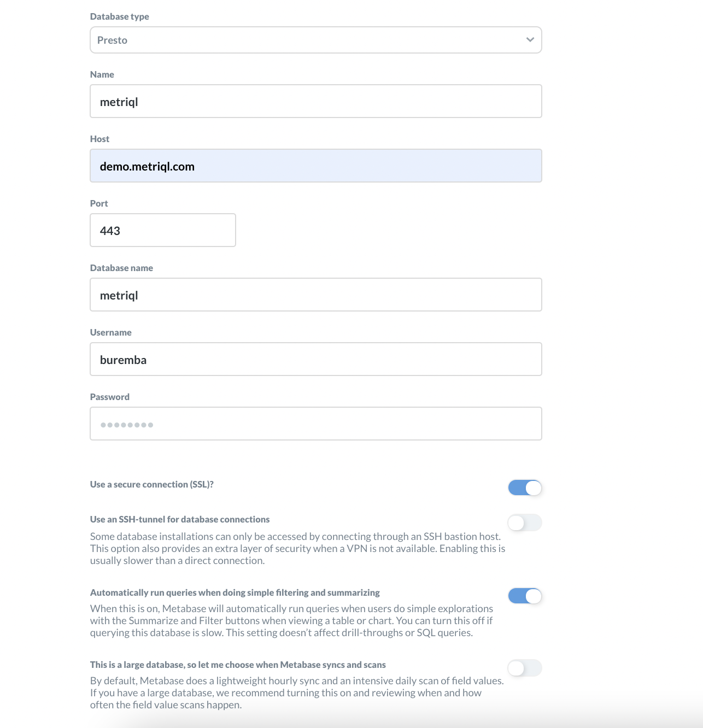Focus the Host field with demo.metriql.com
703x728 pixels.
(x=315, y=166)
